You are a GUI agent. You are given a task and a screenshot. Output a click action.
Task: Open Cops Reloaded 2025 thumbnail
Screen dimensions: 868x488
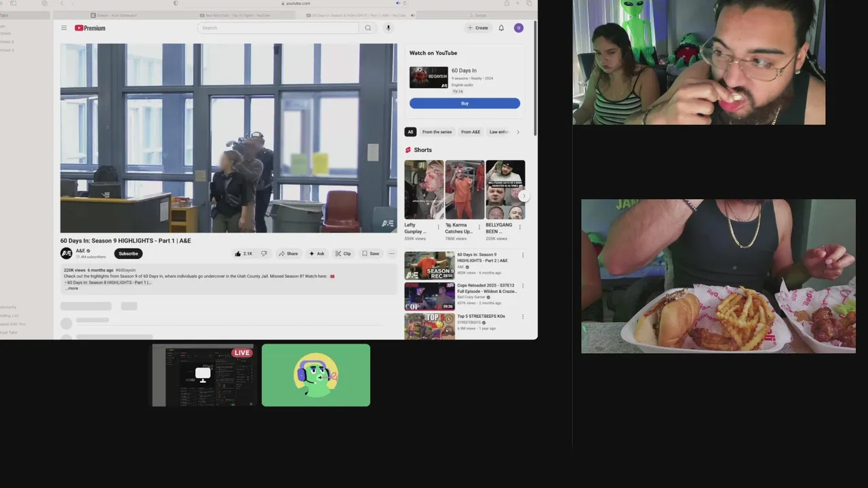coord(430,296)
